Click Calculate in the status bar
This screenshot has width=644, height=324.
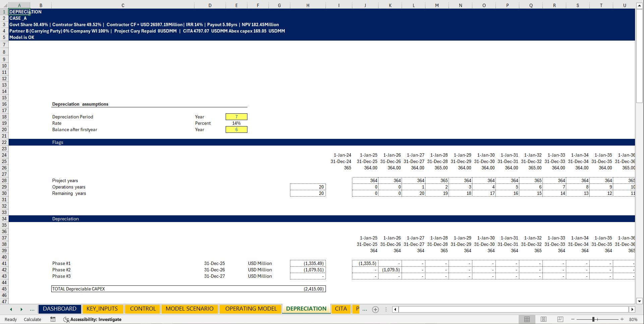(x=32, y=319)
